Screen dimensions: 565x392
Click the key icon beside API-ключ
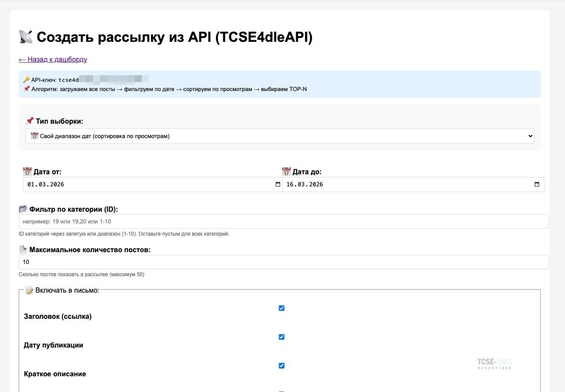(x=26, y=80)
